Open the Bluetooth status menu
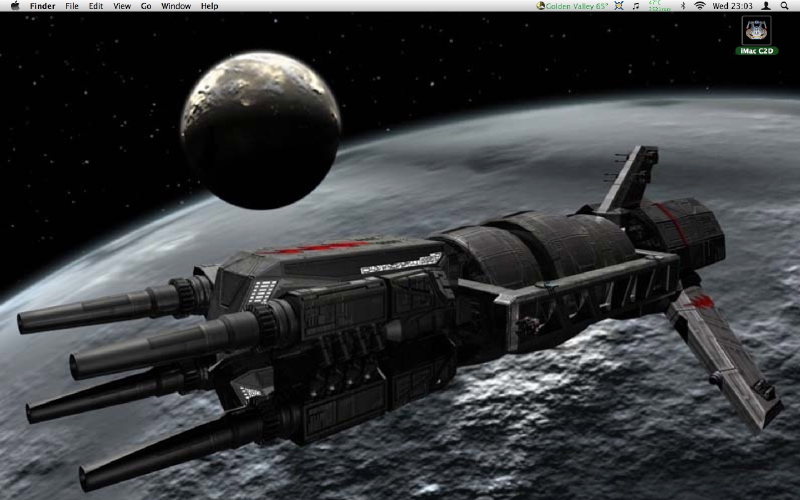 (683, 6)
